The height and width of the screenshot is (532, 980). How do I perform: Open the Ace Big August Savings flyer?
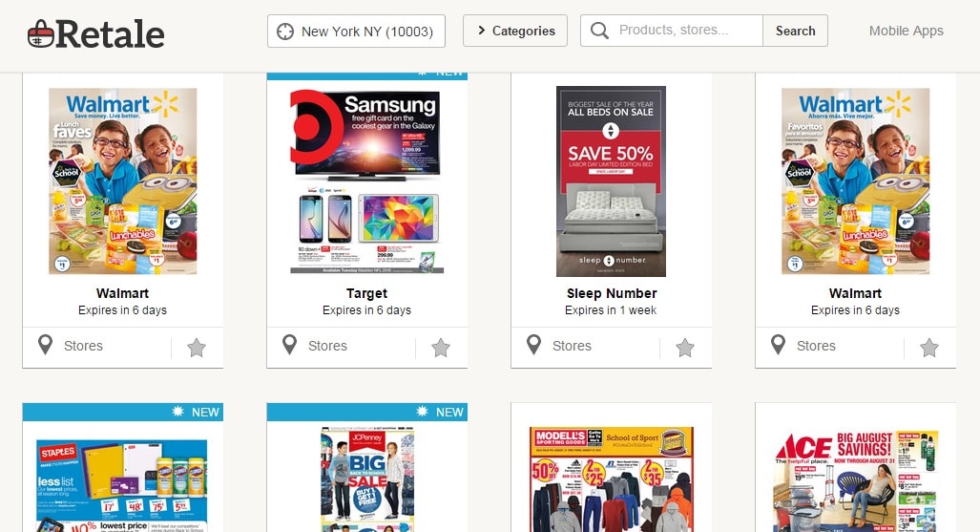[856, 480]
